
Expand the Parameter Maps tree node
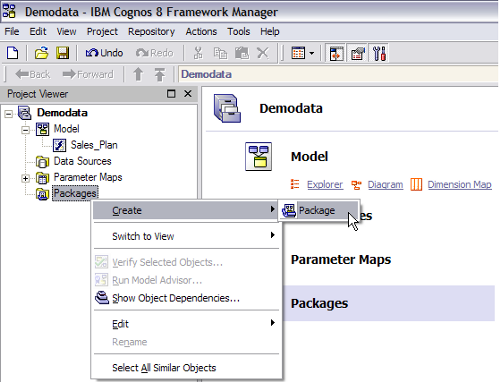25,178
